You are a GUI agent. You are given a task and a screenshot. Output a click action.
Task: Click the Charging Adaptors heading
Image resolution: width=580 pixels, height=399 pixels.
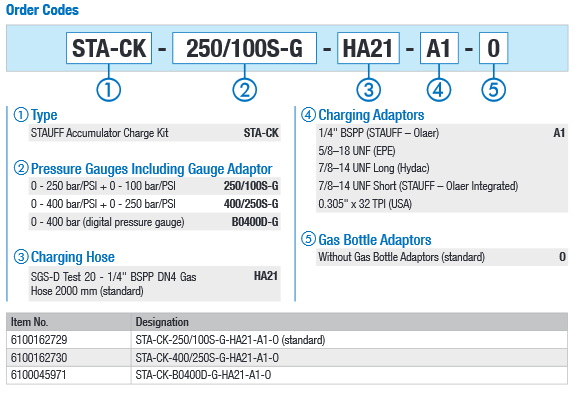coord(371,115)
